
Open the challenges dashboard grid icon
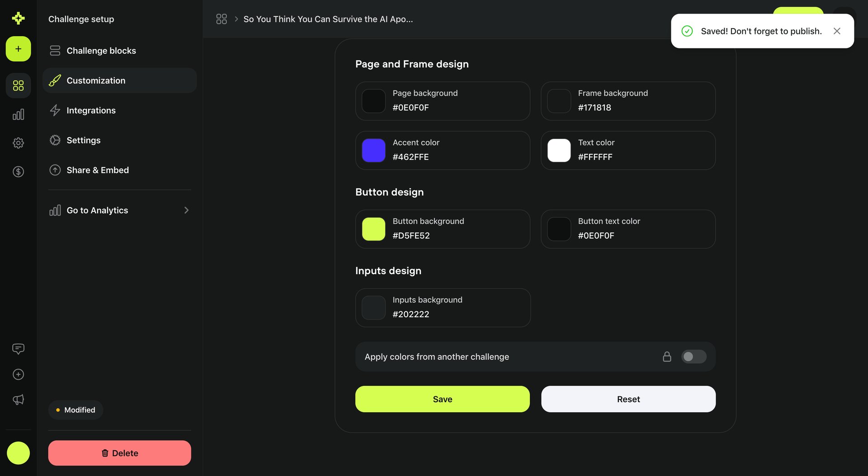coord(18,85)
